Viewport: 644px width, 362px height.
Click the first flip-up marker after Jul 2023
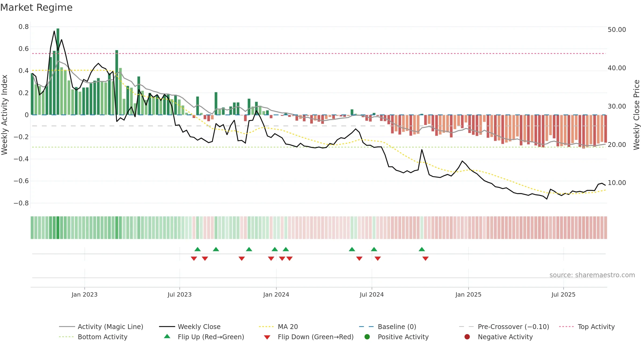(197, 249)
